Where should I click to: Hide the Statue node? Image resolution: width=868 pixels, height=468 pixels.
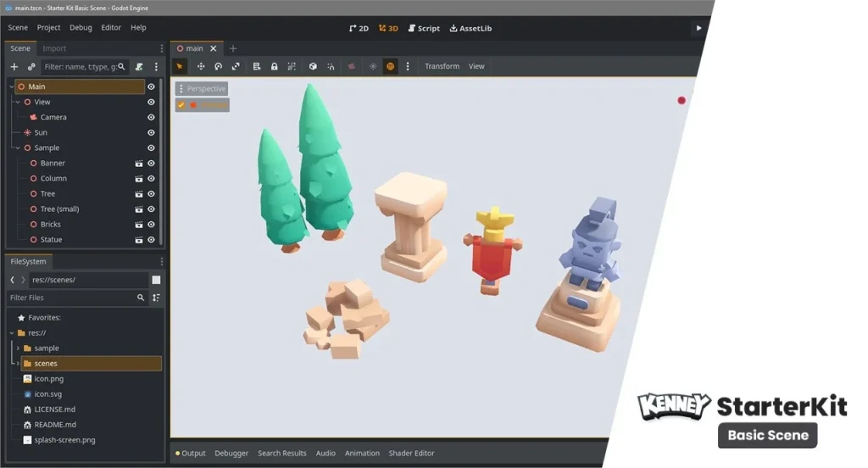click(151, 240)
